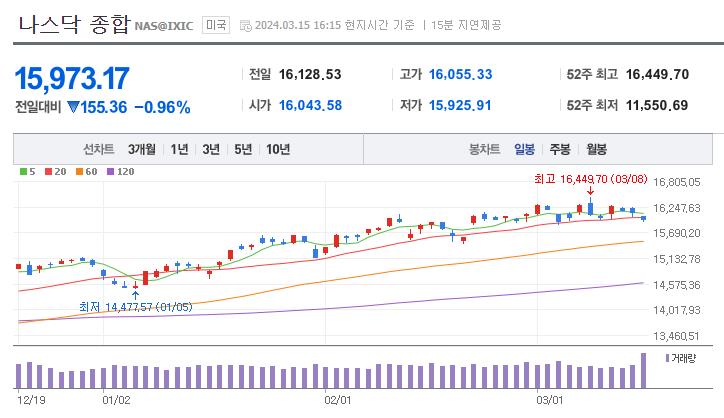
Task: Select the 3개월 line chart period
Action: click(142, 149)
